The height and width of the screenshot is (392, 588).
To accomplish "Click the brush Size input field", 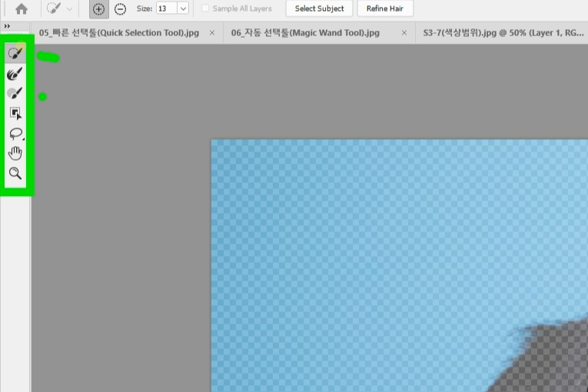I will (x=167, y=8).
